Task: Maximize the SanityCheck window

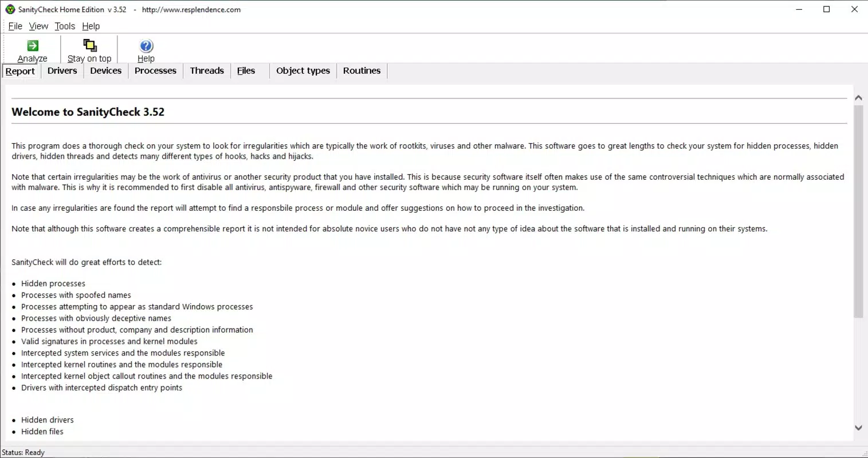Action: click(827, 9)
